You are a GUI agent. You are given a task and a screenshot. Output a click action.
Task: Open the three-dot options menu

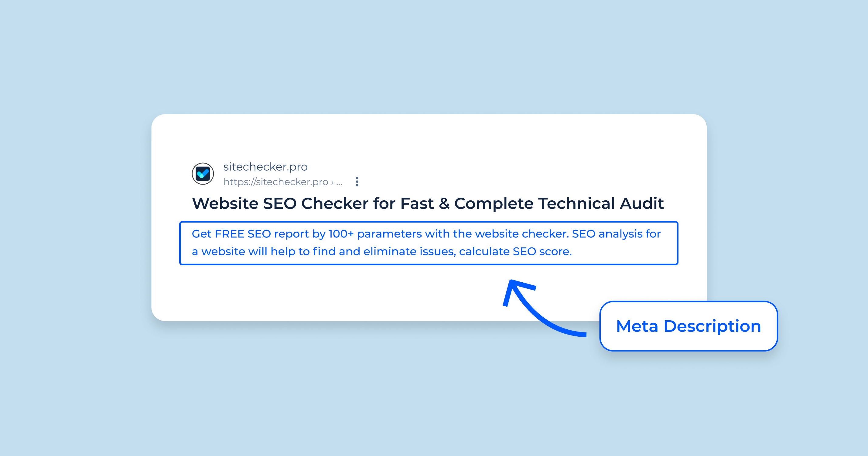click(357, 182)
